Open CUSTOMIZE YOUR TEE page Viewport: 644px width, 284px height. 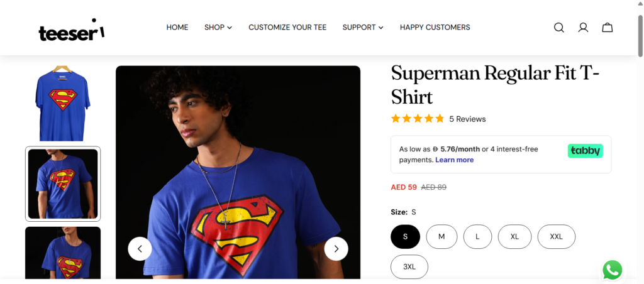(x=287, y=28)
